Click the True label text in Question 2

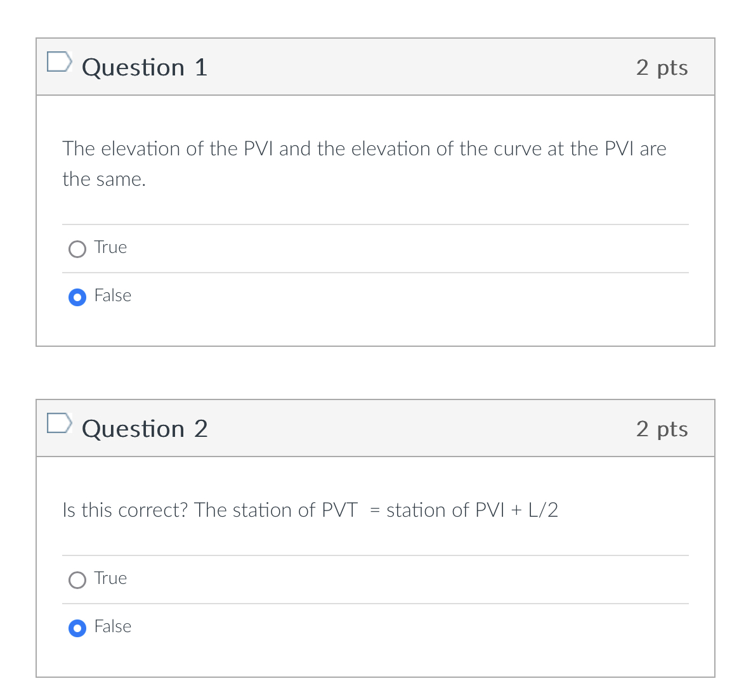(x=110, y=578)
